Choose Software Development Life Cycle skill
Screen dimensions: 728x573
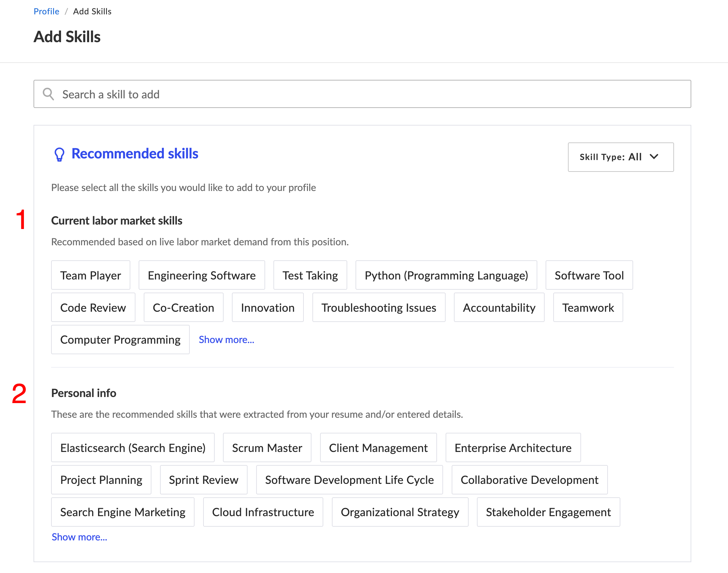[349, 480]
